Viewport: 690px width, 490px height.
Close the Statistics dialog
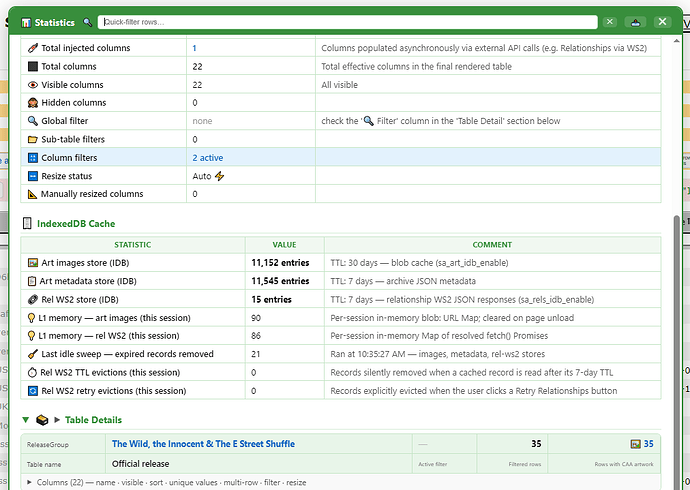coord(662,22)
